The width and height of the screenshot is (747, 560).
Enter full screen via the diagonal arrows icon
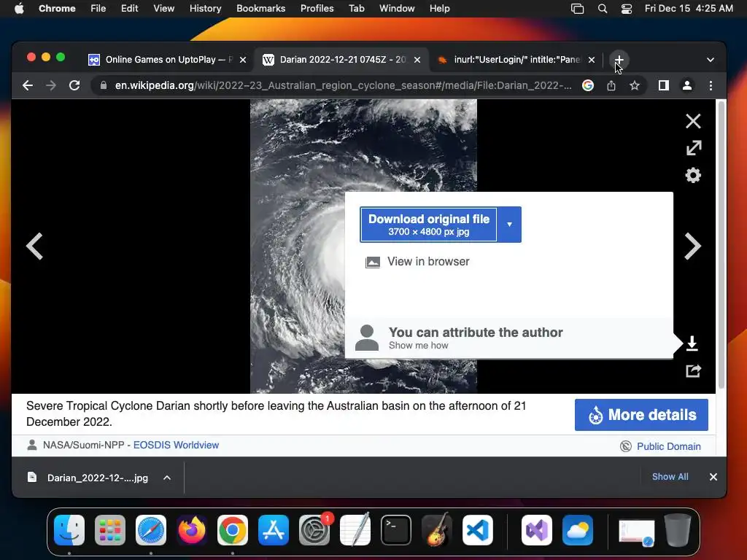(694, 147)
